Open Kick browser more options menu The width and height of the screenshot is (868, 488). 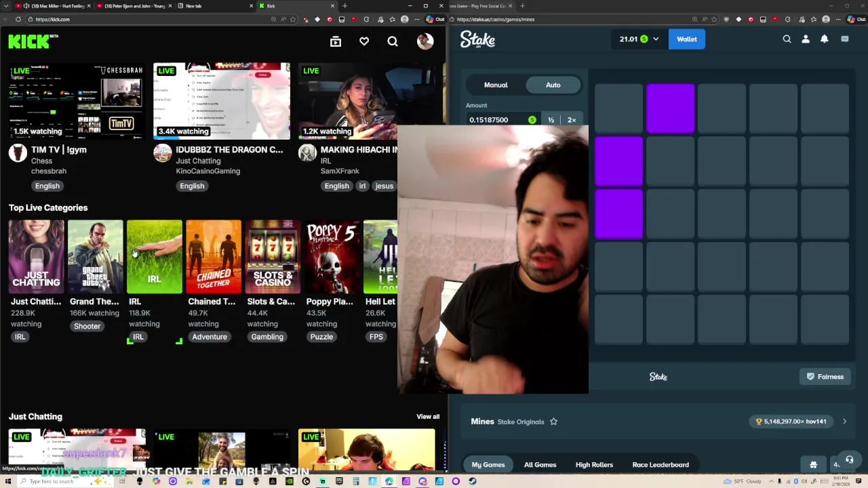point(416,19)
